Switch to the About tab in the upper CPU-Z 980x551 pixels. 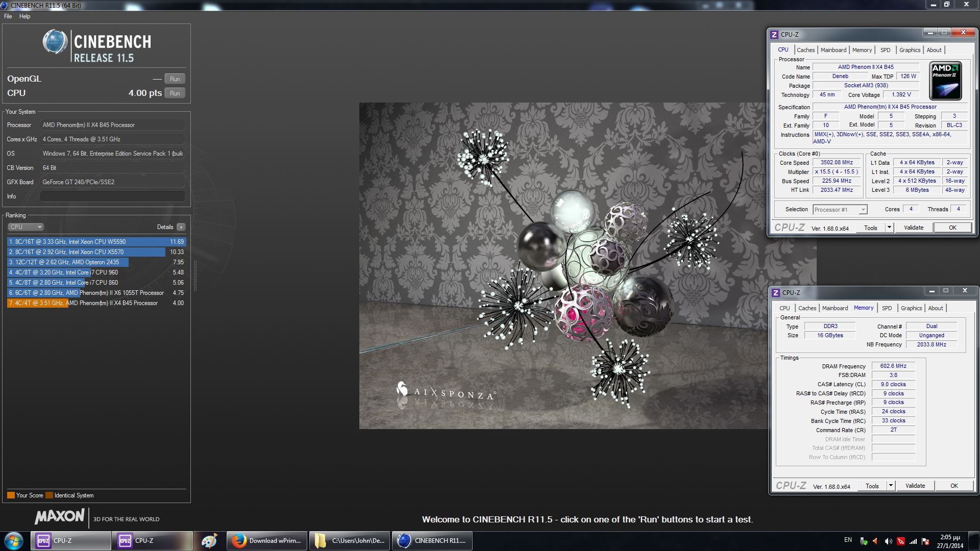934,50
